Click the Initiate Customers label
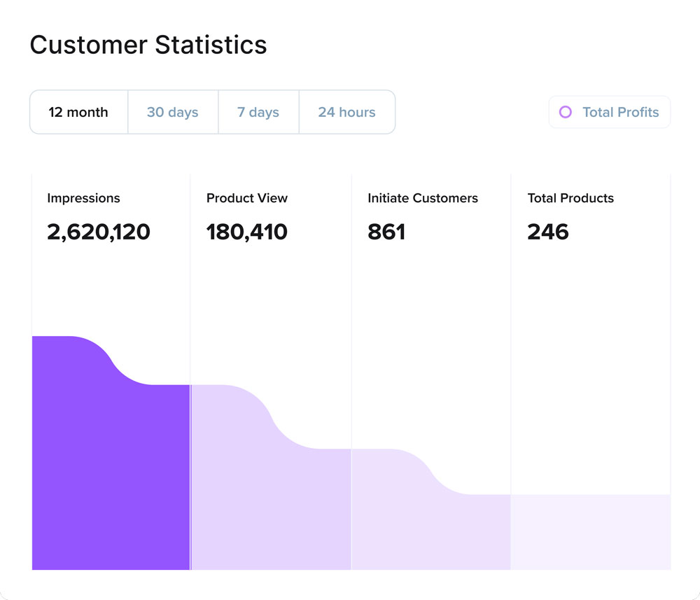Image resolution: width=700 pixels, height=600 pixels. pyautogui.click(x=423, y=198)
